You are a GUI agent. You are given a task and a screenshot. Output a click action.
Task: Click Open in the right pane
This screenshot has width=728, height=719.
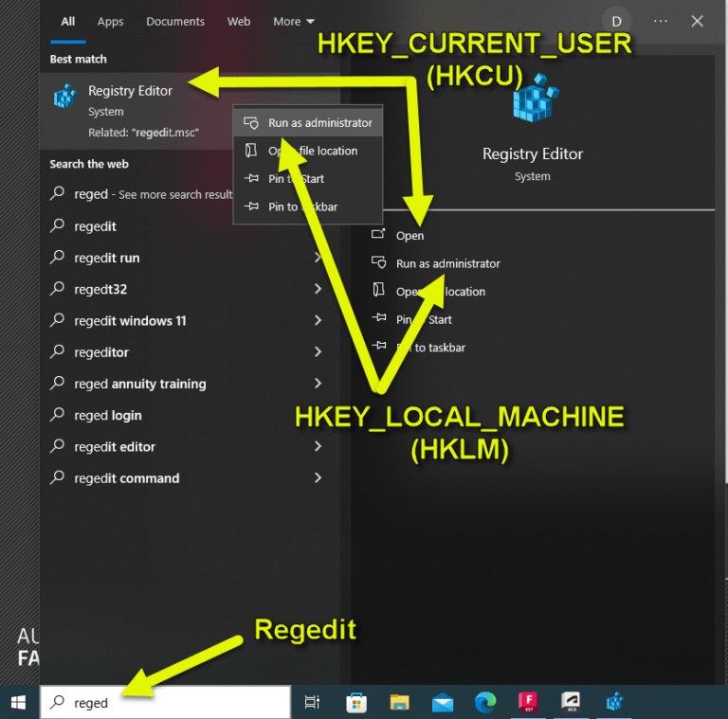coord(409,236)
